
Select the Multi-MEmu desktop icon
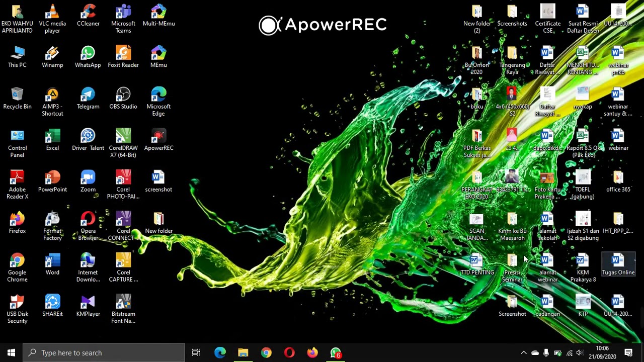coord(158,15)
